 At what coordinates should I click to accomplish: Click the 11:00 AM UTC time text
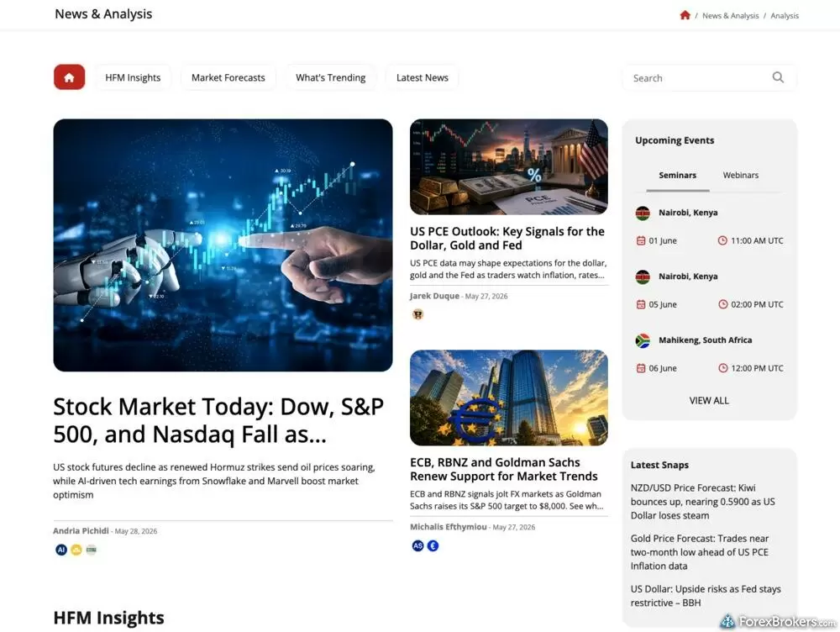[757, 240]
